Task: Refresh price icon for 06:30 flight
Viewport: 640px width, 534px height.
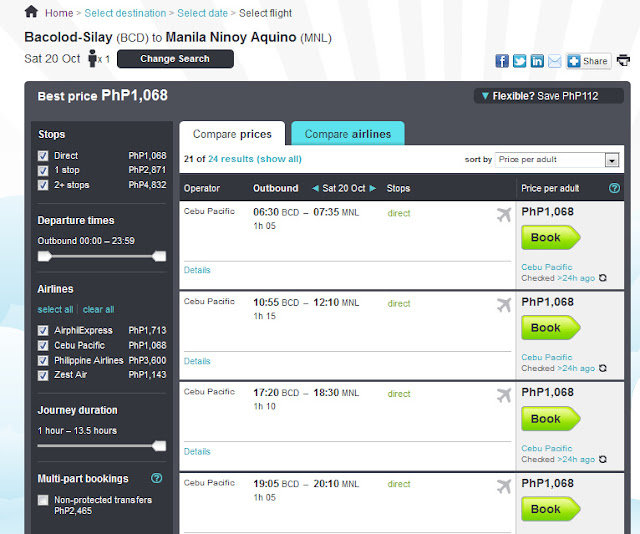Action: 602,278
